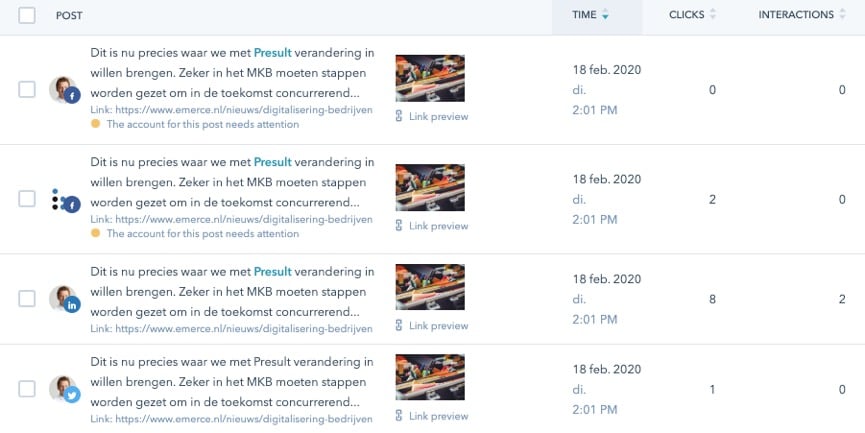Click the dotted-logo Facebook account icon

[x=65, y=200]
